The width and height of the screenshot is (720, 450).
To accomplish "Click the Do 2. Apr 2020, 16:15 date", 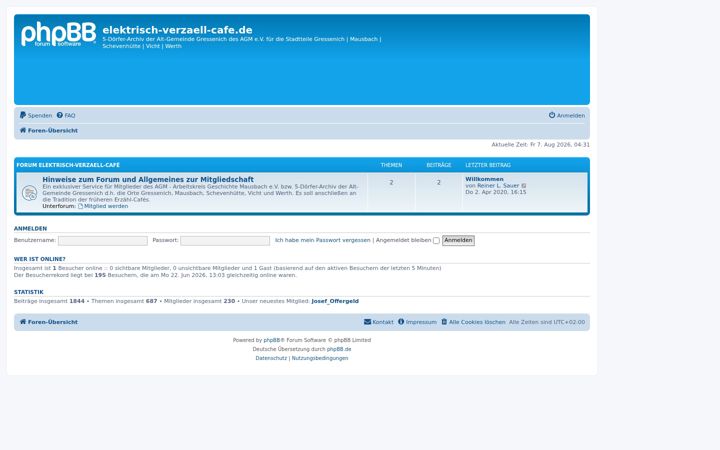I will tap(496, 192).
